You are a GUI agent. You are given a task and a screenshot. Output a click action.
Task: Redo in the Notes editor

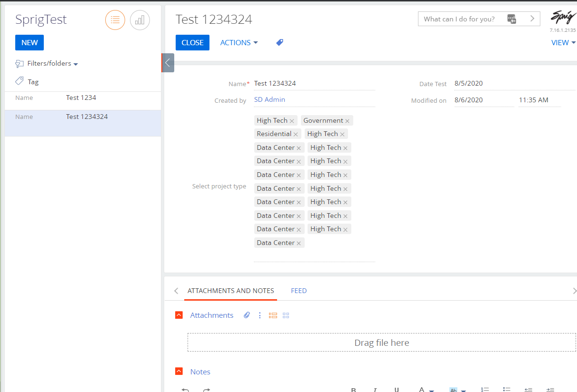pos(207,390)
